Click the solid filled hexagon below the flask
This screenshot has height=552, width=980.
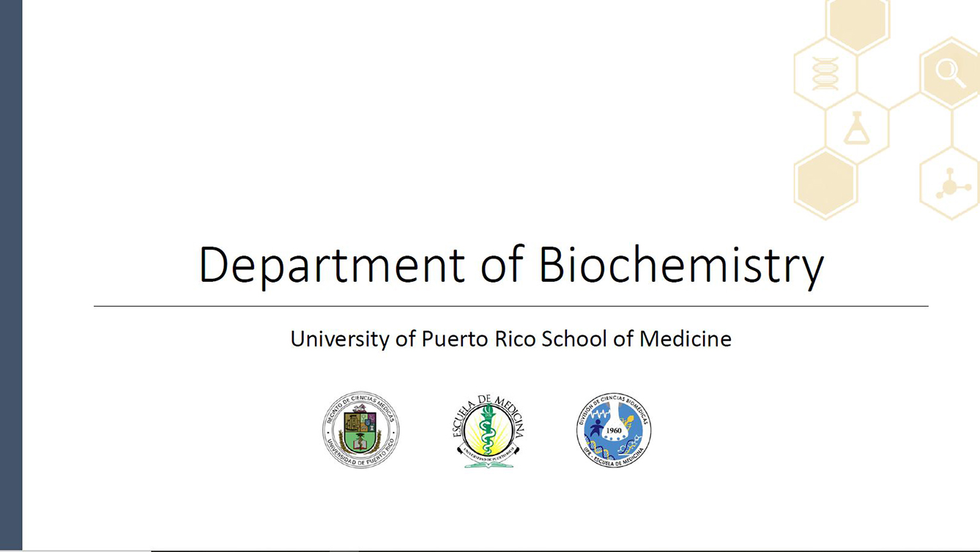[825, 183]
